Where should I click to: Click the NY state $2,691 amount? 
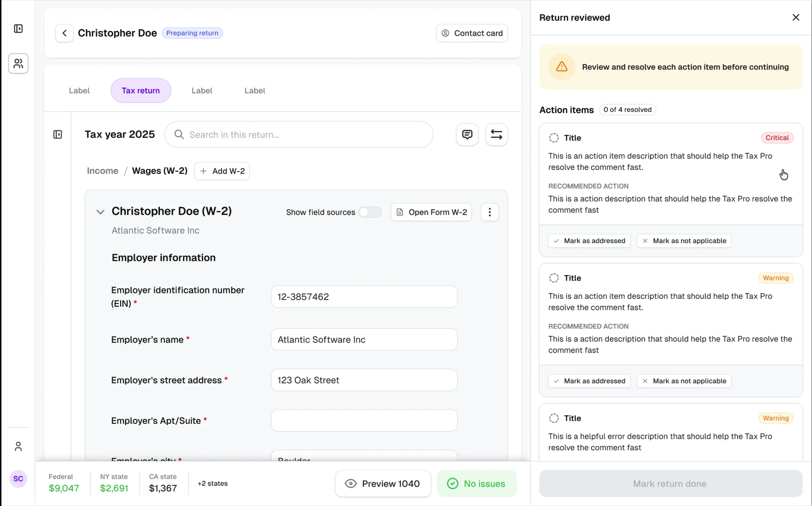pos(114,488)
